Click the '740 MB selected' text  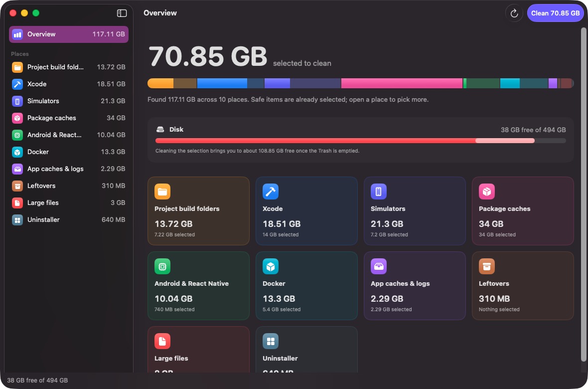tap(174, 309)
